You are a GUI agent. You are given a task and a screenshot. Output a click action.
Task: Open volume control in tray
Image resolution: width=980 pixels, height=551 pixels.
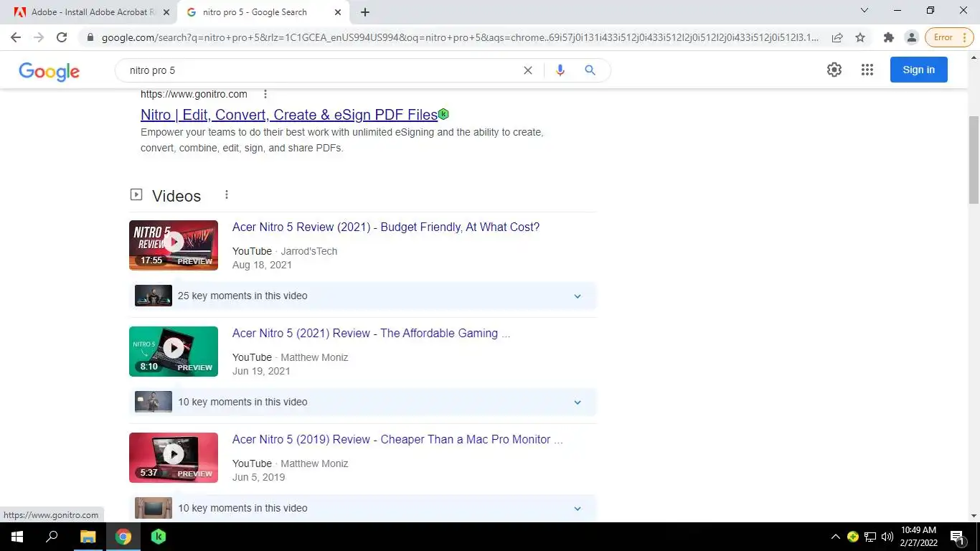click(887, 537)
